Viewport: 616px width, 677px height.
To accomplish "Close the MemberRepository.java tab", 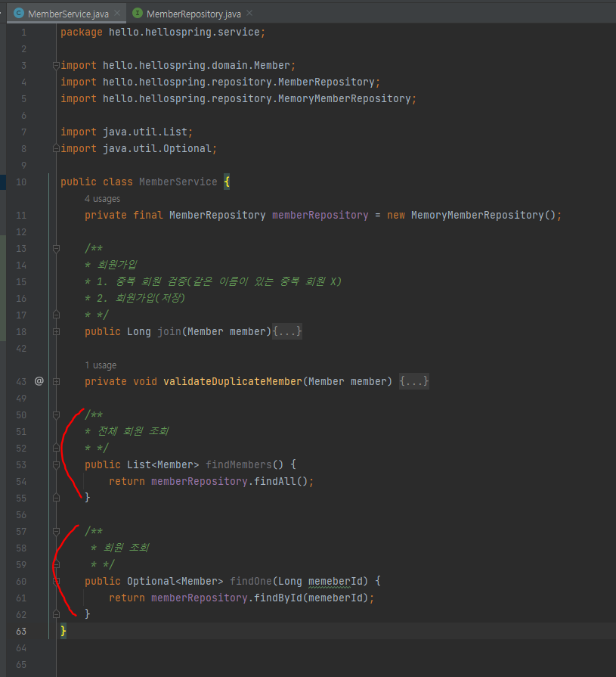I will [249, 14].
